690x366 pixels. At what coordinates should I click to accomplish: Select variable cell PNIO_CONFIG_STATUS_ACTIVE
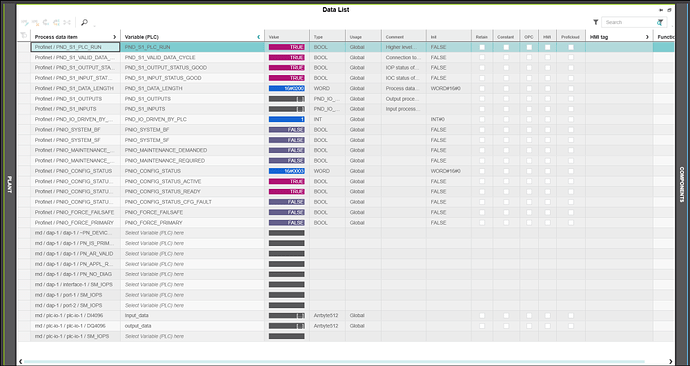point(192,181)
